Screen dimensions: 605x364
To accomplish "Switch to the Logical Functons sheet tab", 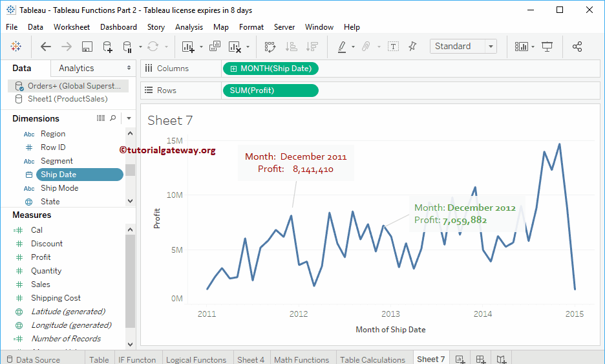I will [196, 359].
